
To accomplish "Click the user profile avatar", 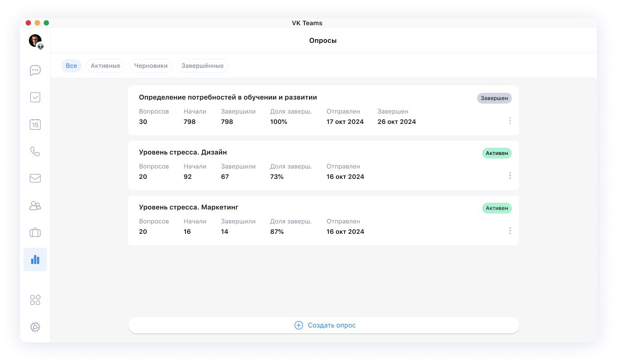I will pos(35,41).
